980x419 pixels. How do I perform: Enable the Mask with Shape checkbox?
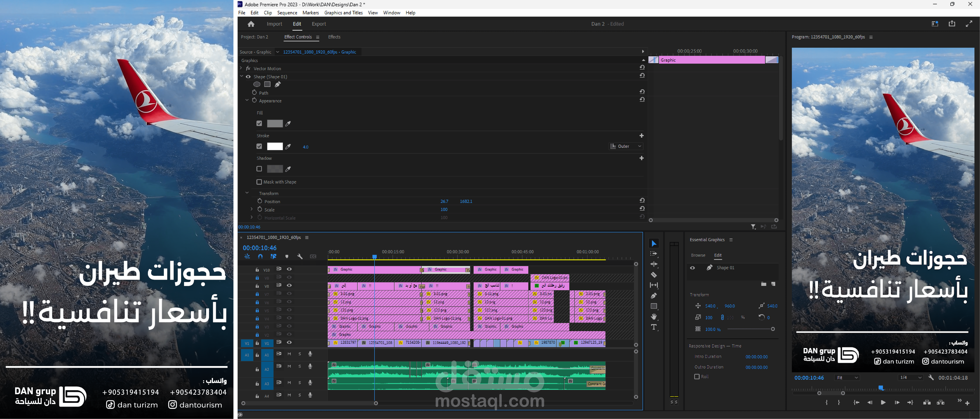pos(259,182)
